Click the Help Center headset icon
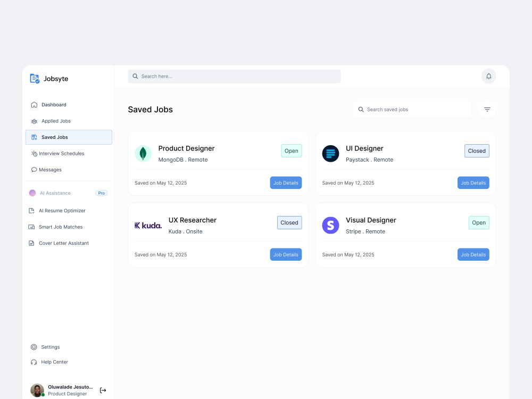532x399 pixels. point(34,362)
